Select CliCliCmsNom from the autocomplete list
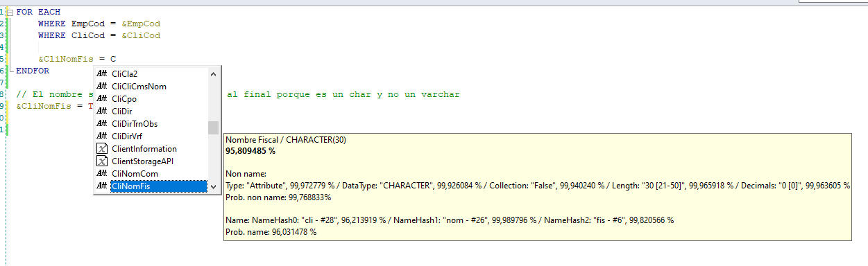This screenshot has height=266, width=868. (x=139, y=87)
